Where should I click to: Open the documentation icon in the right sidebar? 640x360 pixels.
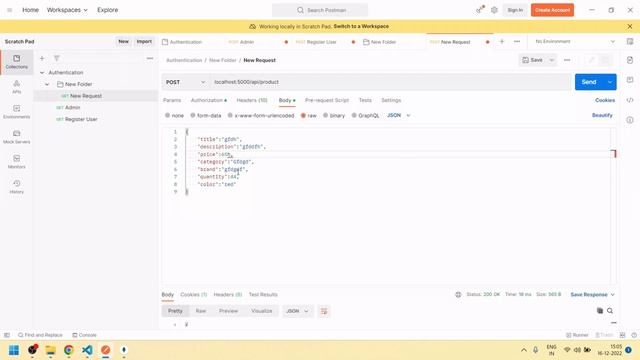(630, 60)
